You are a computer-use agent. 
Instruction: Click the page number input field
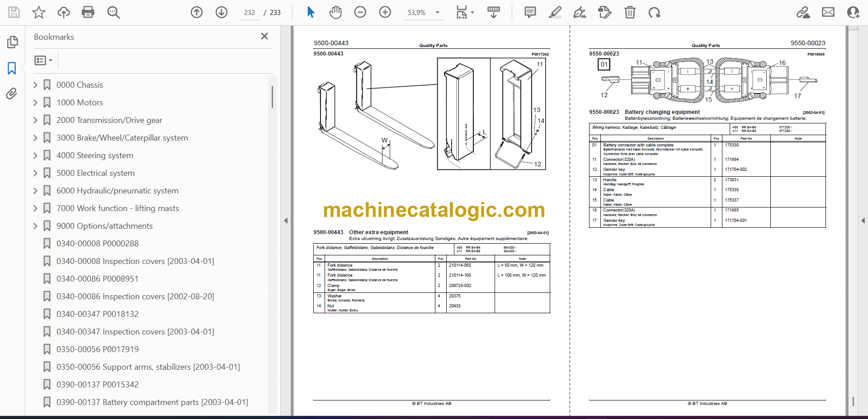(x=250, y=13)
